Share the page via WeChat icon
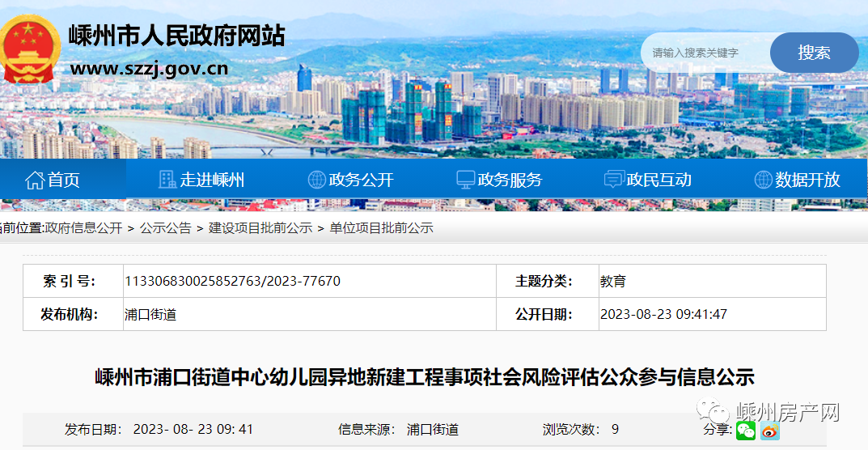The image size is (868, 450). click(x=745, y=431)
